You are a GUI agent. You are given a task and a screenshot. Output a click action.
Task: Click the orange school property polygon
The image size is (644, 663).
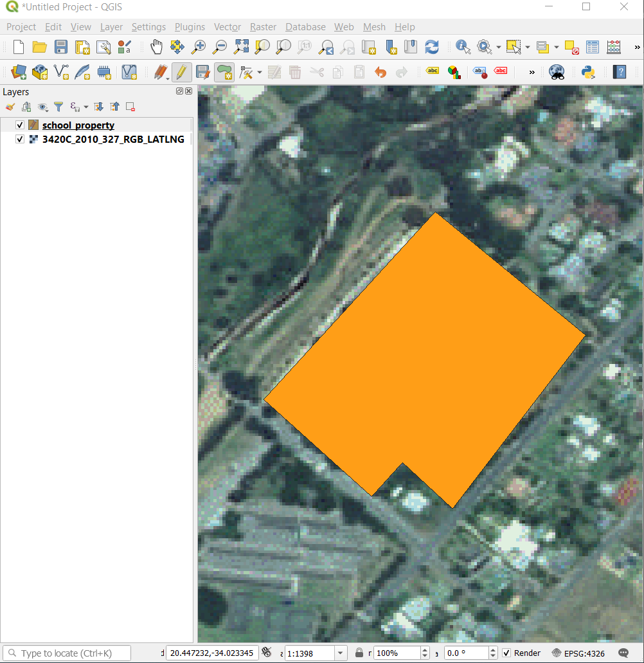pyautogui.click(x=424, y=360)
